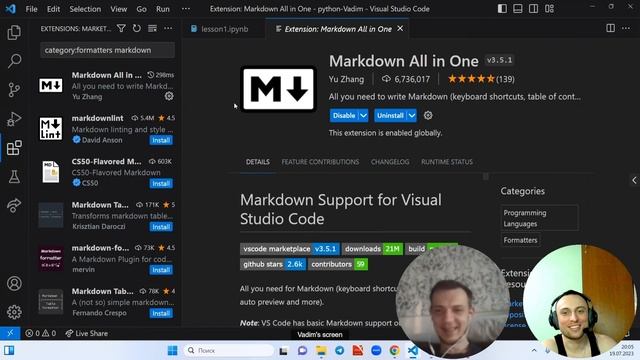Screen dimensions: 640x360
Task: Open the Testing flask view
Action: 14,177
